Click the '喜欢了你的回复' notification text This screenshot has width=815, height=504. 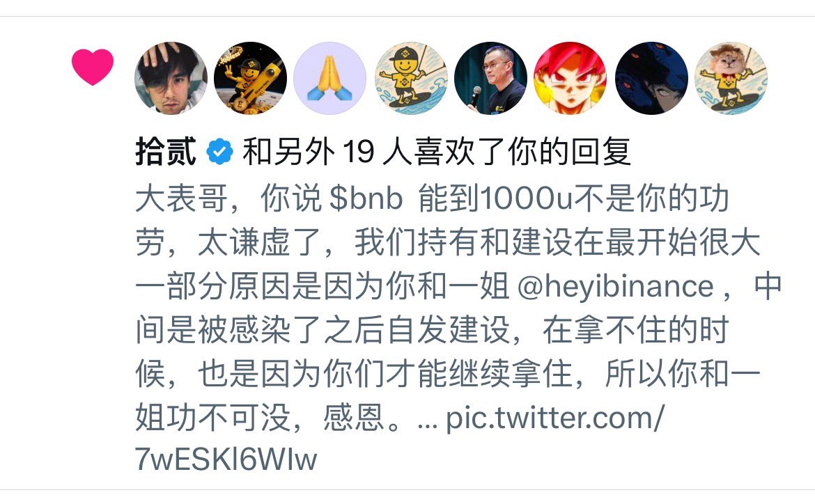pyautogui.click(x=522, y=152)
